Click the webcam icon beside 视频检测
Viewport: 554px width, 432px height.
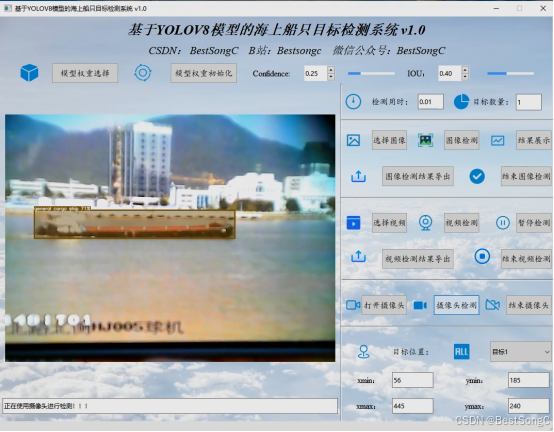(425, 223)
